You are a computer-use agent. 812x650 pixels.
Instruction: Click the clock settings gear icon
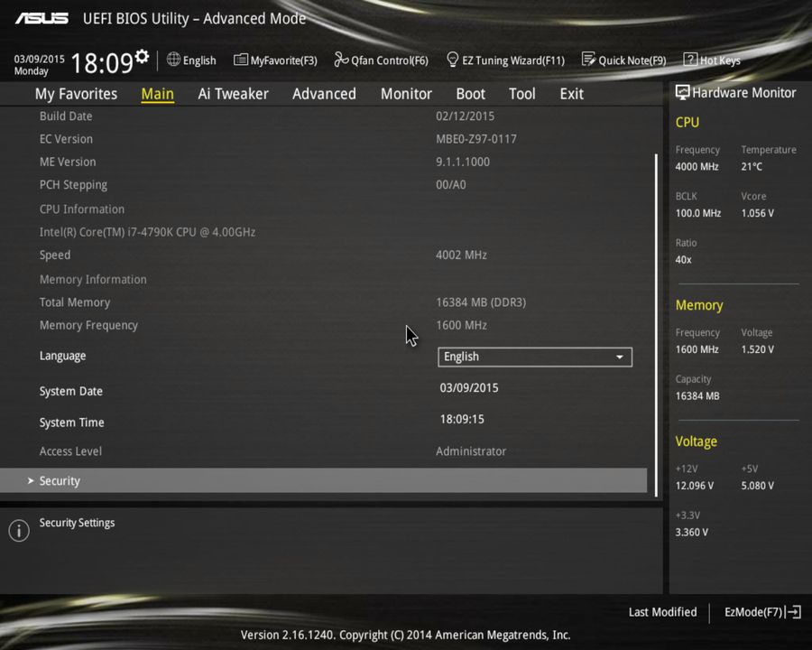pos(141,54)
